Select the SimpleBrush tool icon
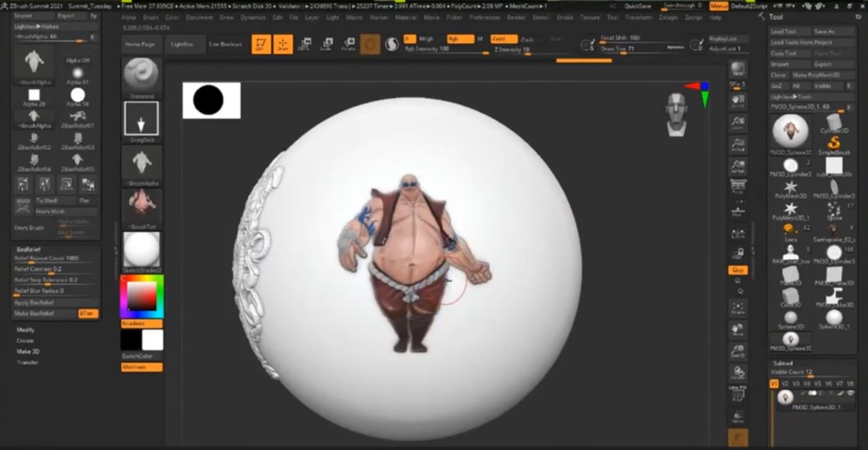868x450 pixels. pyautogui.click(x=834, y=142)
